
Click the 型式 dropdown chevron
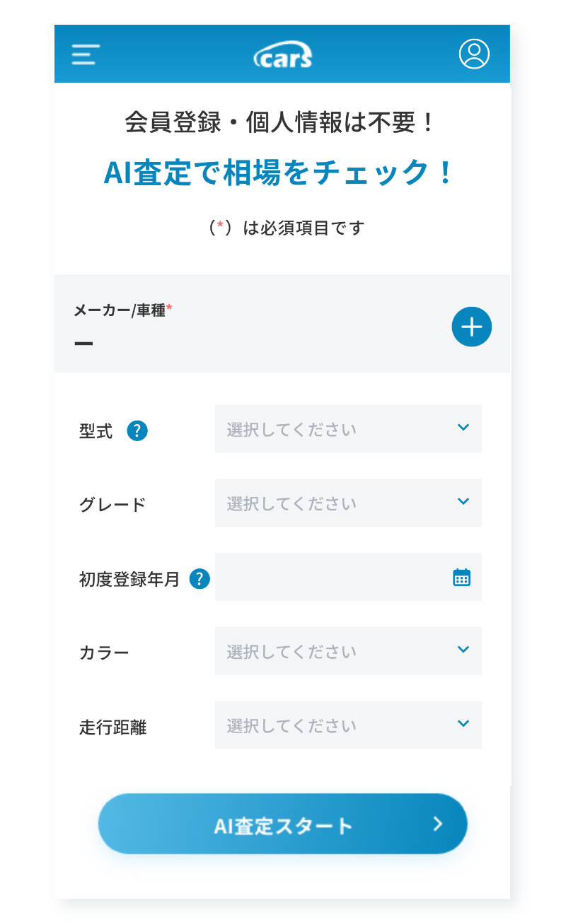point(463,427)
